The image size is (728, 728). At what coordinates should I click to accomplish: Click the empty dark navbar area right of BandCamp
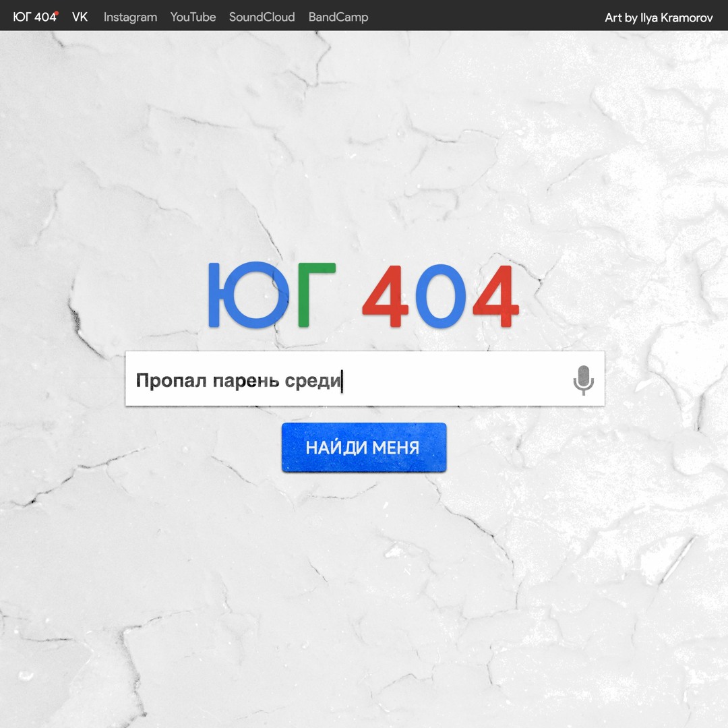click(485, 16)
